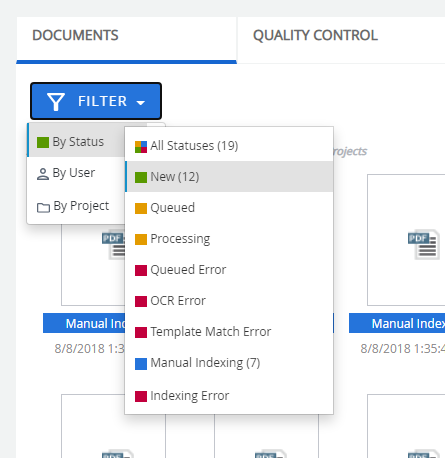Filter by Indexing Error status
The image size is (445, 458).
pos(229,396)
